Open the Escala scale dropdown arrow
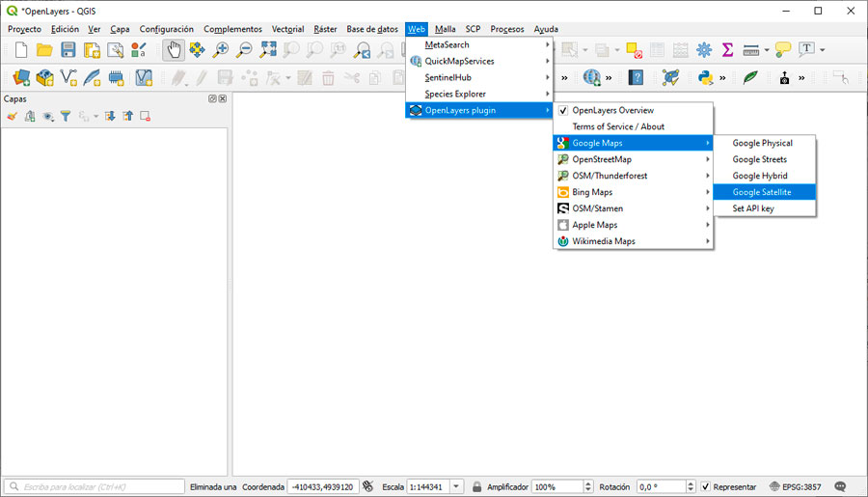 tap(456, 487)
